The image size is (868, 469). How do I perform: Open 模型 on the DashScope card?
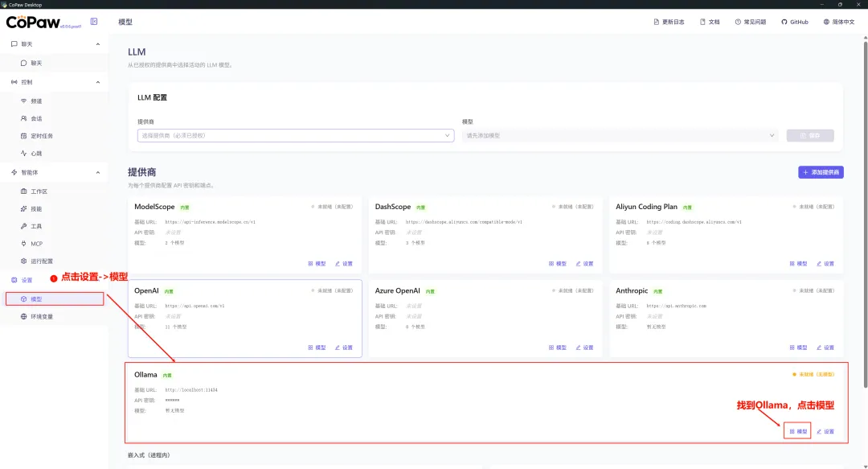(x=558, y=264)
